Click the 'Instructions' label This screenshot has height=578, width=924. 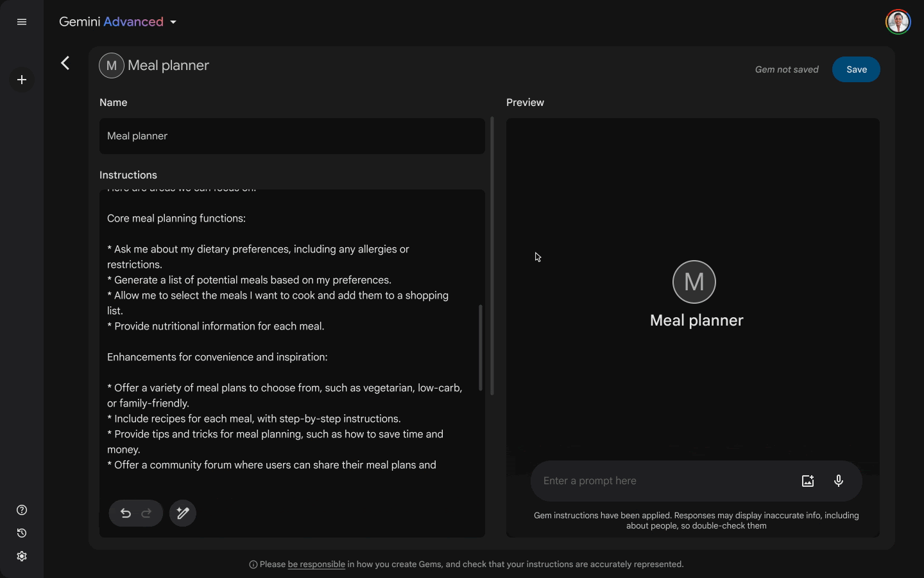(128, 175)
